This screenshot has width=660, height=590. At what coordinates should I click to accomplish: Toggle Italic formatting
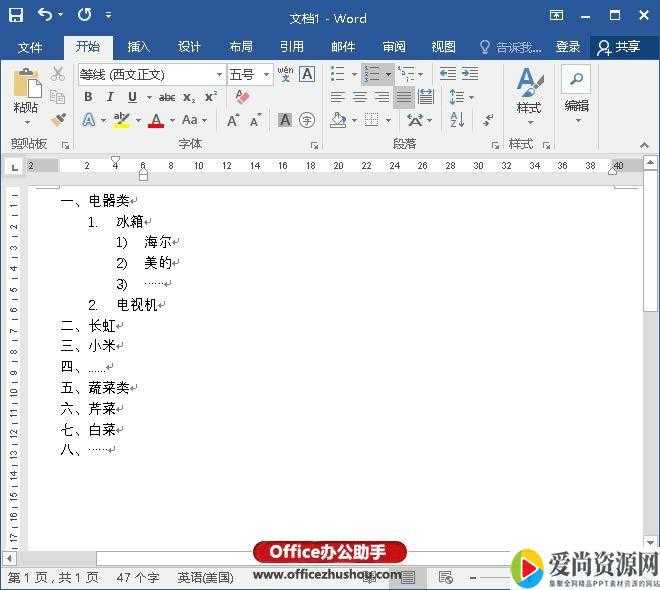[109, 97]
